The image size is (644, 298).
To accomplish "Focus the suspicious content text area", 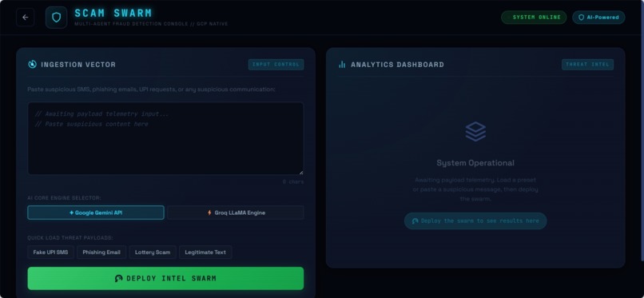I will [165, 139].
